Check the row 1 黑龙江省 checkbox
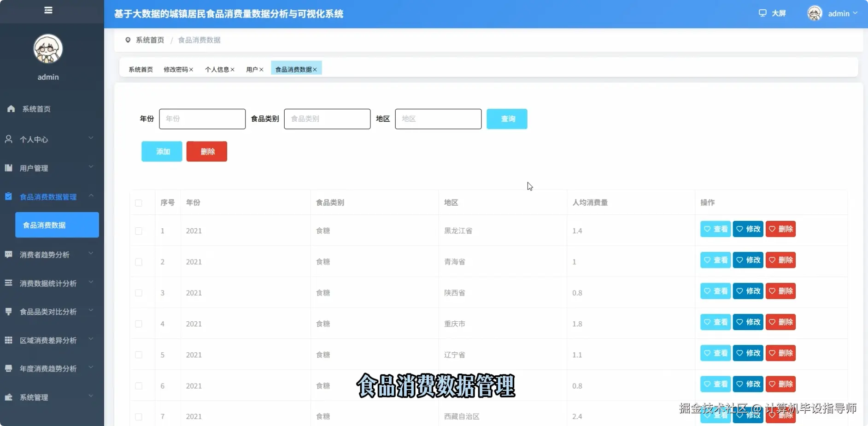Viewport: 868px width, 426px height. click(x=139, y=231)
